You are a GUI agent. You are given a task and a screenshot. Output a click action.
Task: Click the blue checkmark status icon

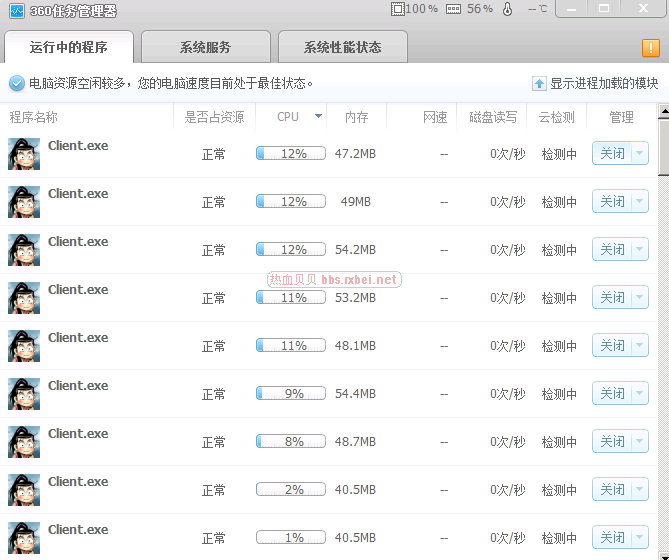(x=16, y=84)
